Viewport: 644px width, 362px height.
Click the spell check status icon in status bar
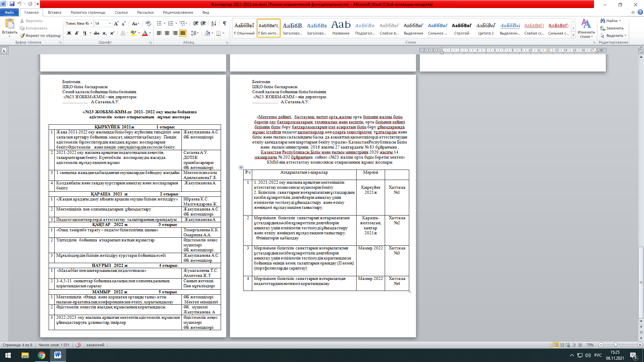[78, 345]
